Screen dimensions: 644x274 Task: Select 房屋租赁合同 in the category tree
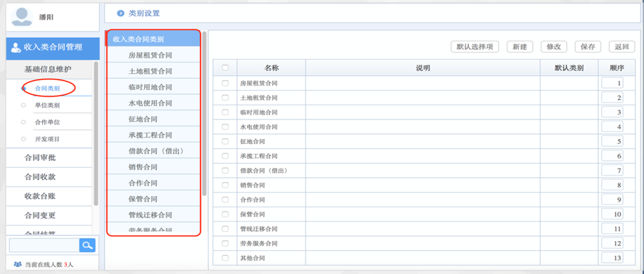(153, 55)
